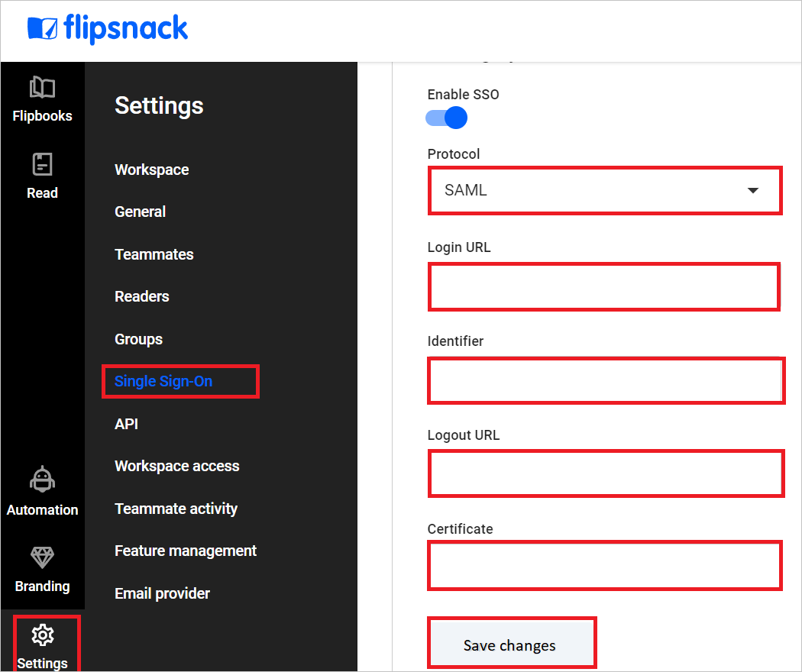Select the Branding section
This screenshot has width=802, height=672.
tap(42, 569)
